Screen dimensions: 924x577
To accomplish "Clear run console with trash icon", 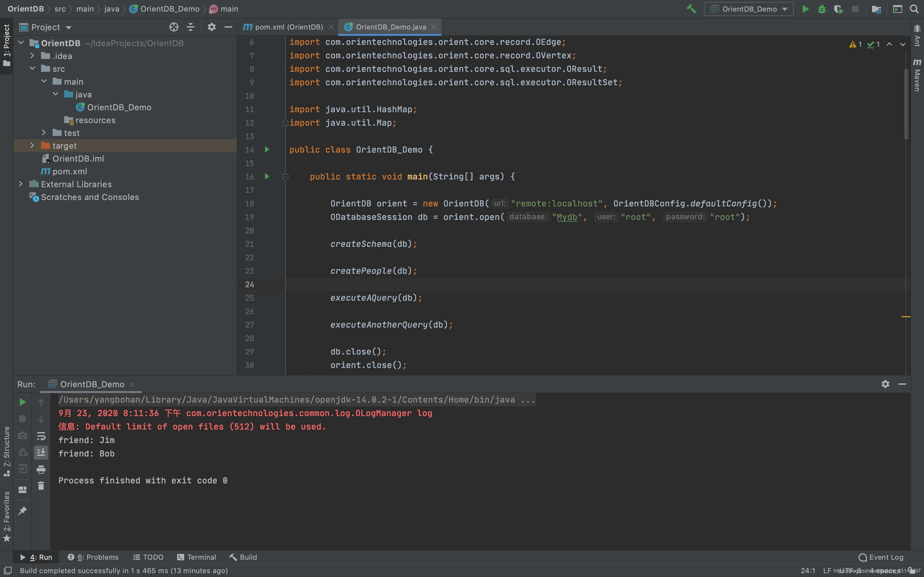I will tap(41, 486).
